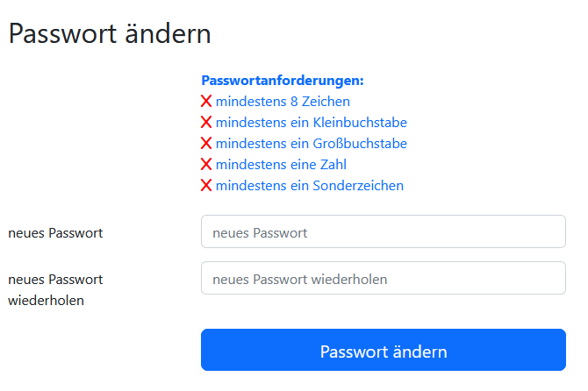588x391 pixels.
Task: Click the red X beside '8 Zeichen'
Action: (x=207, y=102)
